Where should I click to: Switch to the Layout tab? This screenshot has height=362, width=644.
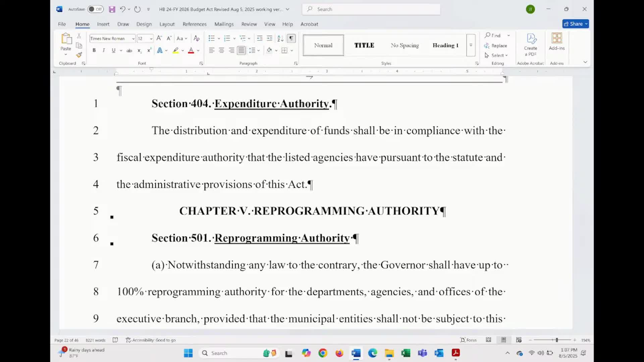pyautogui.click(x=167, y=24)
